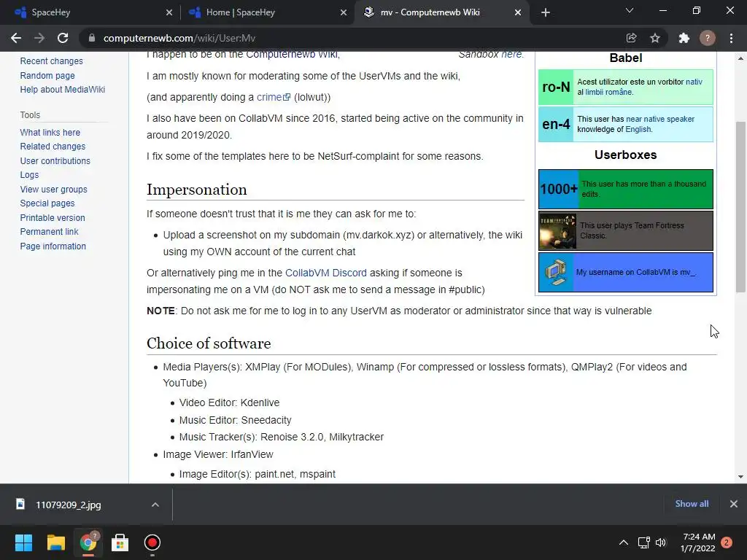Close the first SpaceHey tab

169,12
